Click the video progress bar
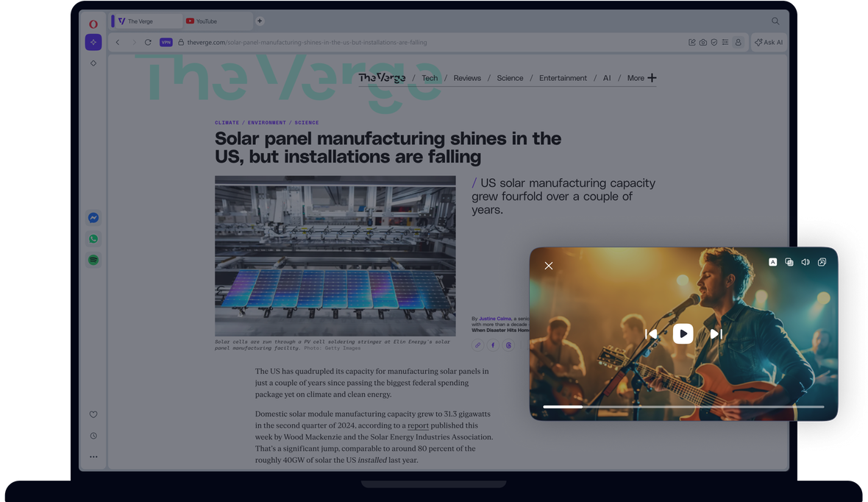 click(x=683, y=406)
